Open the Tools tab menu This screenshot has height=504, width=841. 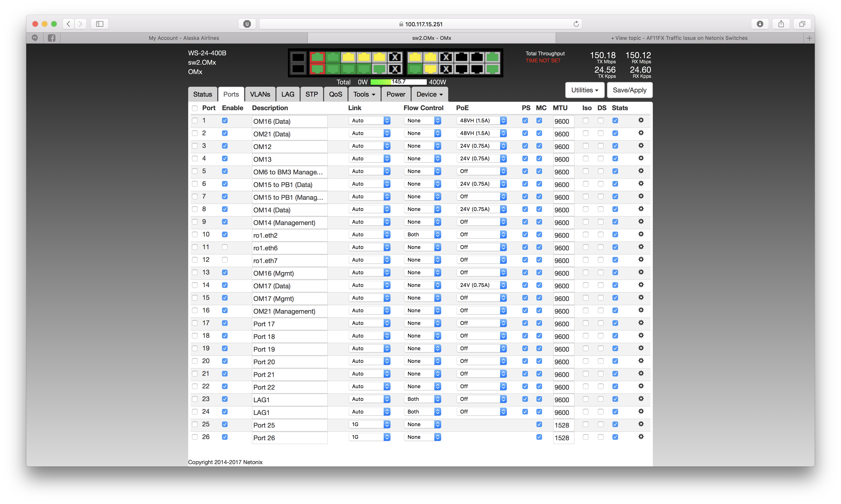click(x=364, y=94)
